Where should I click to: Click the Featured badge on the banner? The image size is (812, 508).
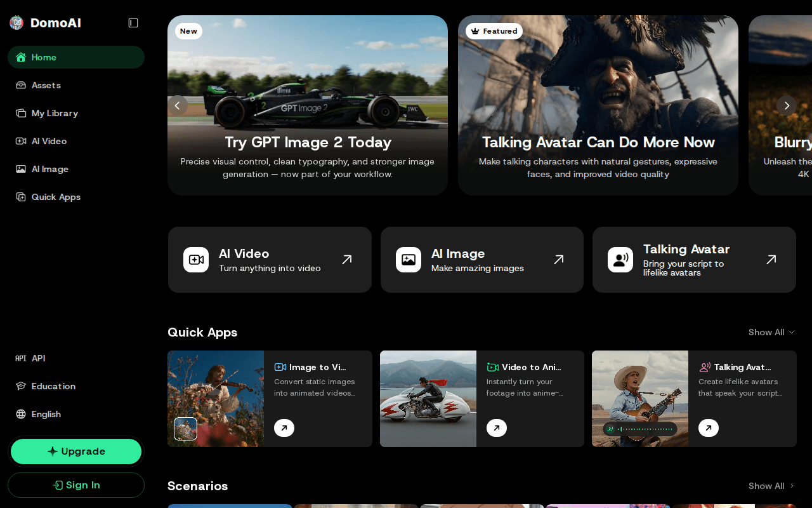494,31
